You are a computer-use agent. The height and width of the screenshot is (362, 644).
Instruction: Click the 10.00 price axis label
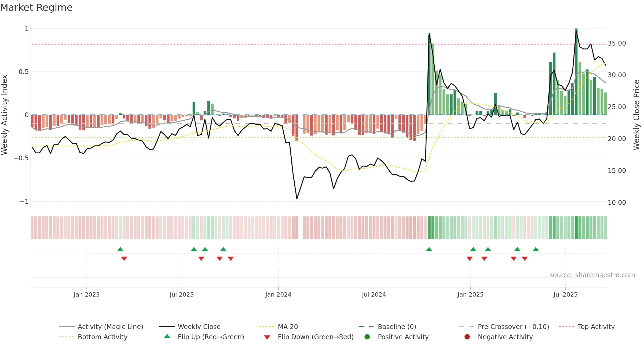click(617, 203)
